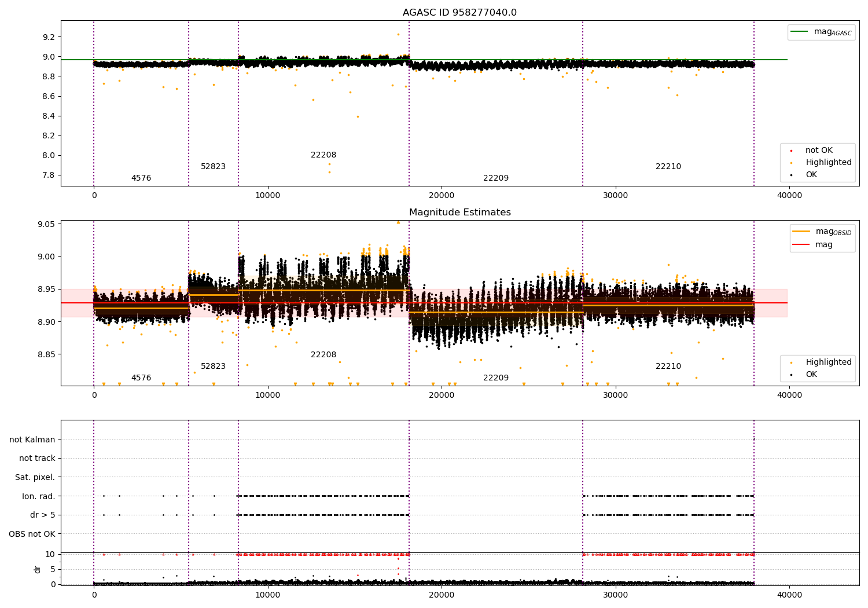Screen dimensions: 868x608
Task: Select the 'not OK' legend entry text
Action: pyautogui.click(x=819, y=151)
